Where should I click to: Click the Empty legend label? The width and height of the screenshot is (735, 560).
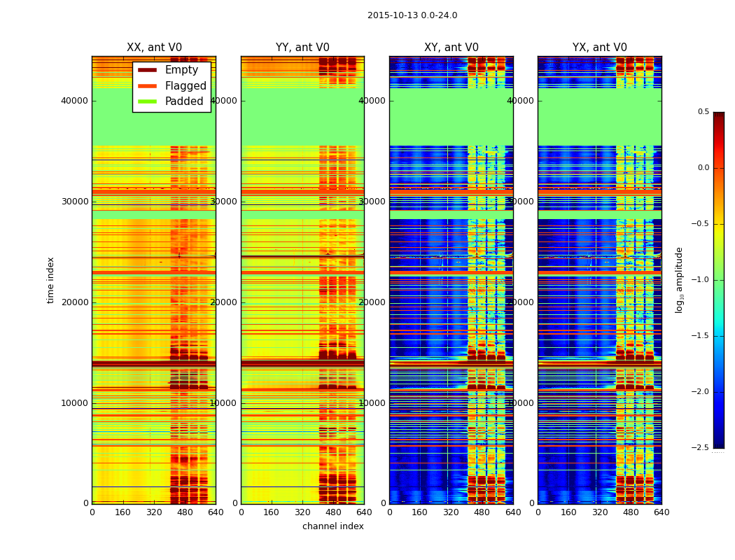tap(181, 70)
